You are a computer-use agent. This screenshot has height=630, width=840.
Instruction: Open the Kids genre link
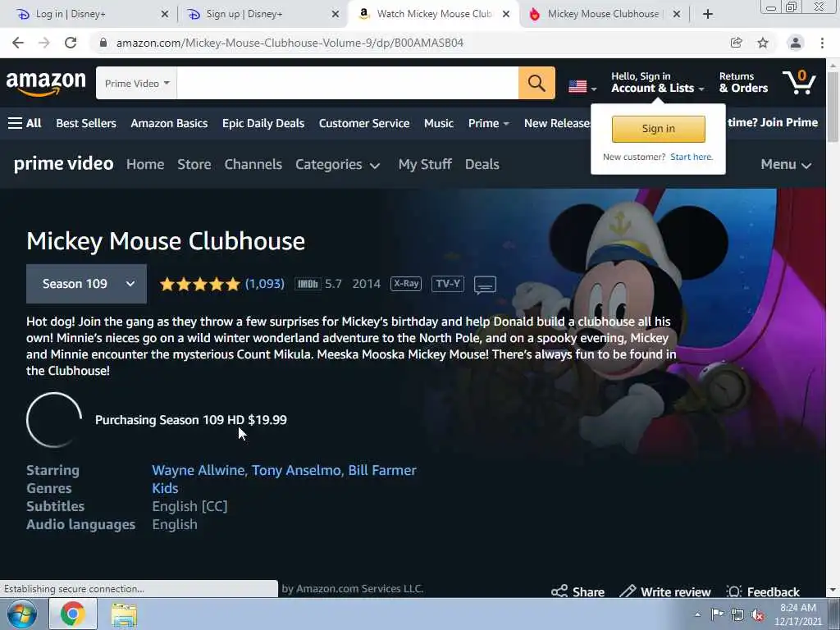165,489
